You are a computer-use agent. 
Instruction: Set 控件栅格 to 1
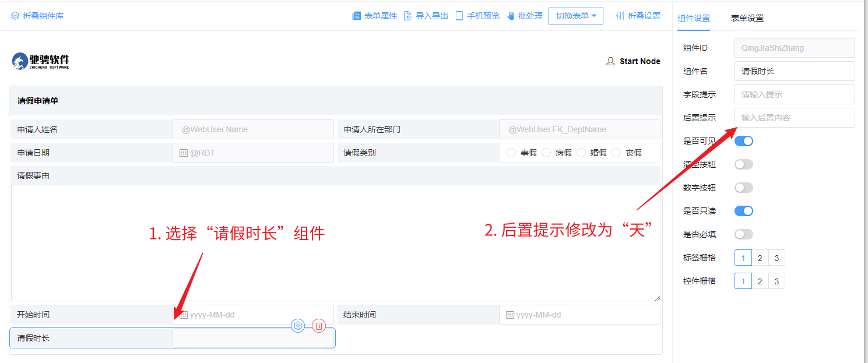tap(743, 281)
